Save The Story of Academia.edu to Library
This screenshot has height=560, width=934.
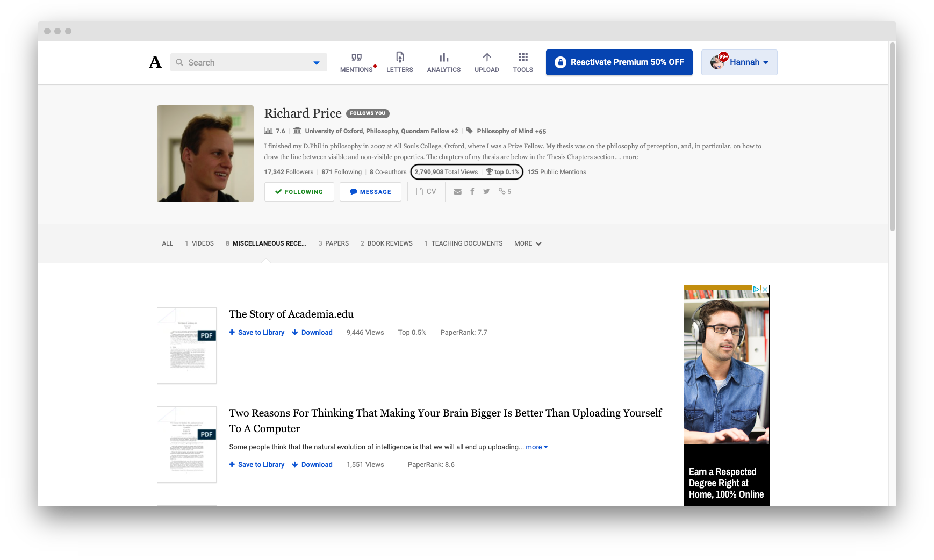click(257, 333)
